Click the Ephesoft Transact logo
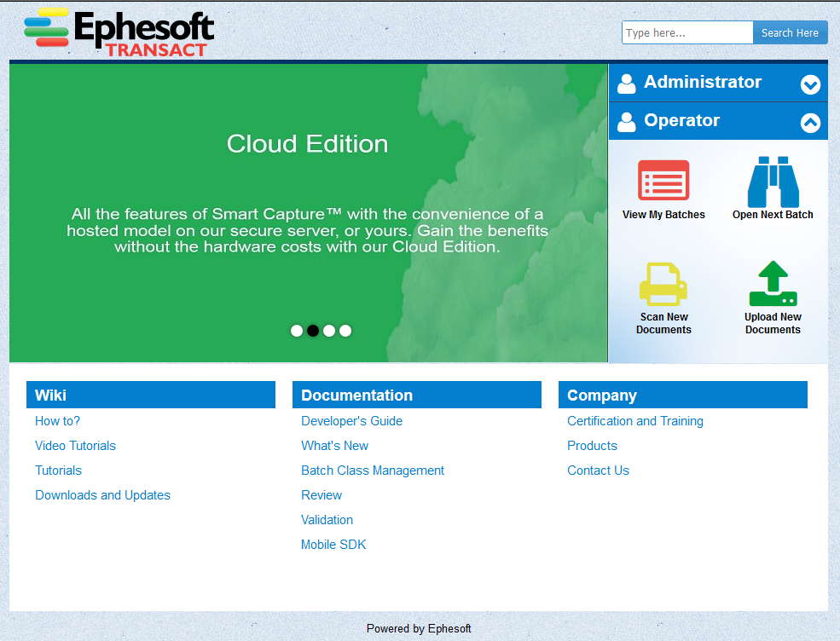The height and width of the screenshot is (641, 840). point(119,32)
